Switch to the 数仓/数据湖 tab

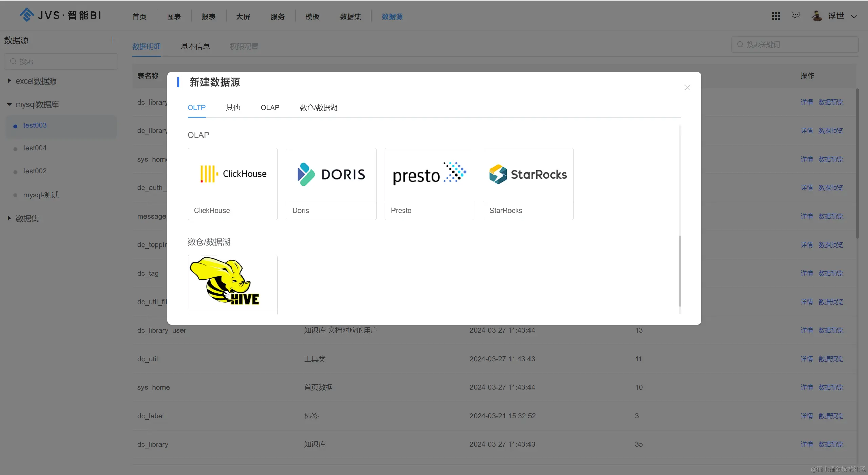coord(318,108)
